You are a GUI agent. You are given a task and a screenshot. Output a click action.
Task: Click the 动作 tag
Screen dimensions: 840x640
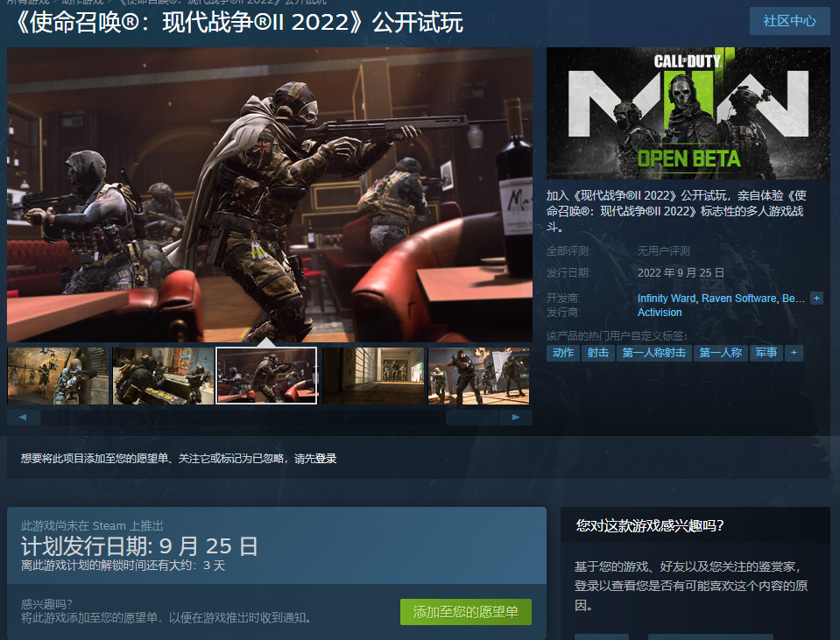563,353
